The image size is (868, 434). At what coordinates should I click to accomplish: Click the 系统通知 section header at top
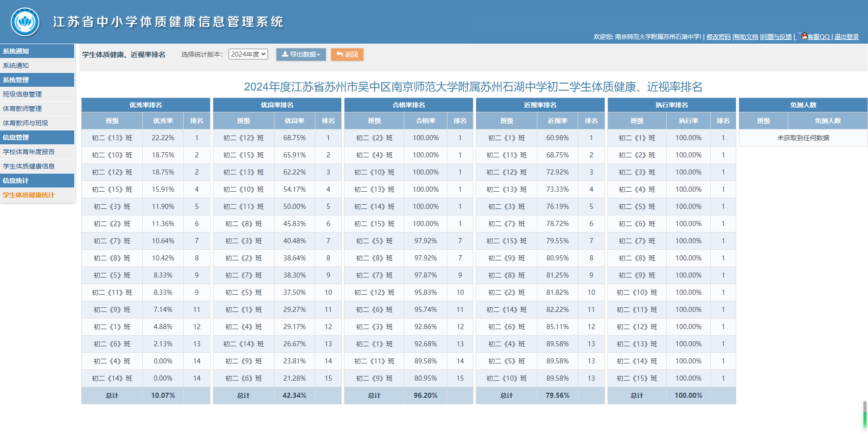37,51
